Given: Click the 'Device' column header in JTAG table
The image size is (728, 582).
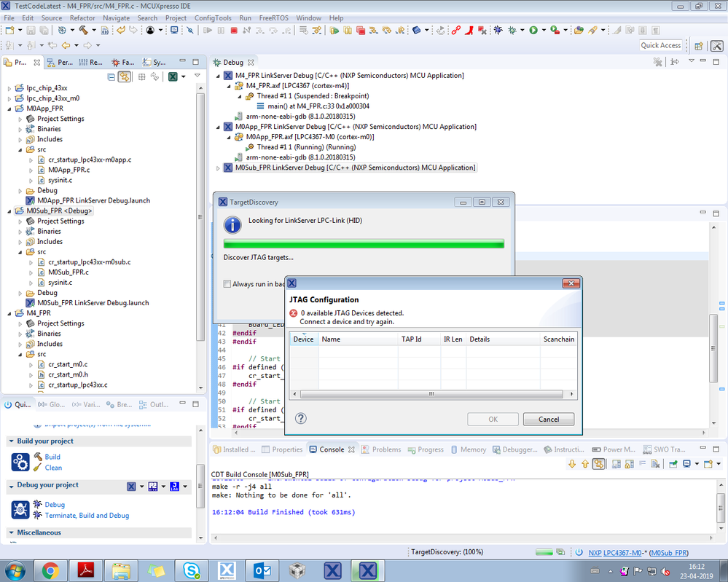Looking at the screenshot, I should click(x=303, y=339).
